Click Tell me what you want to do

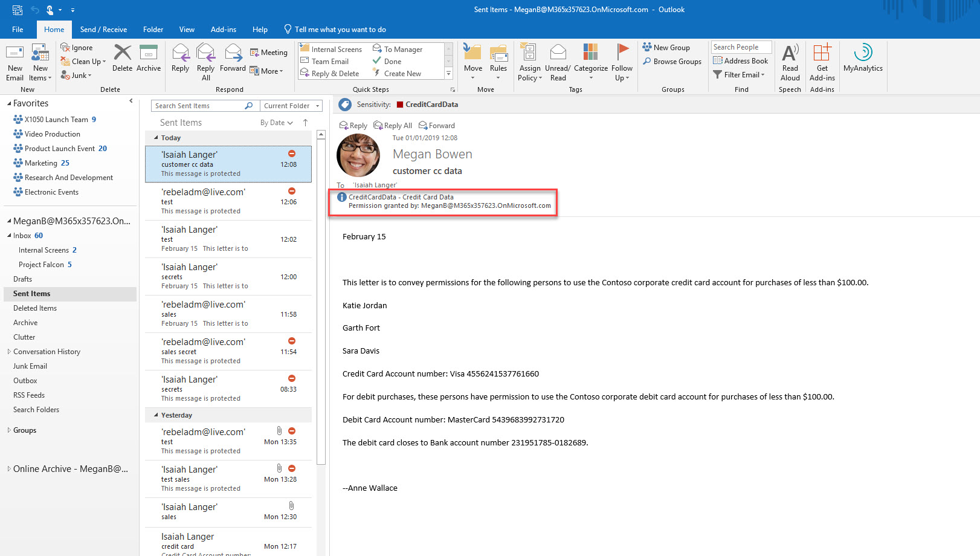tap(335, 30)
